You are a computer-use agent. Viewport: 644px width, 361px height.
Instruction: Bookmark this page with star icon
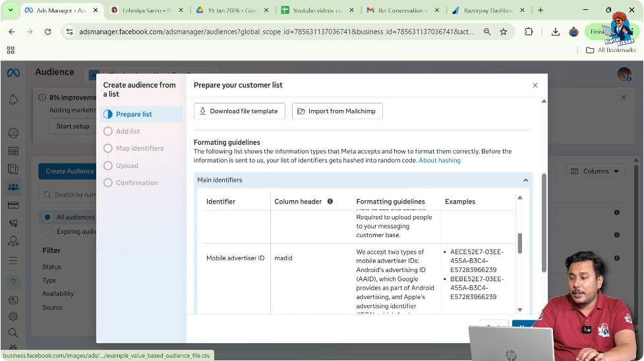click(x=503, y=32)
